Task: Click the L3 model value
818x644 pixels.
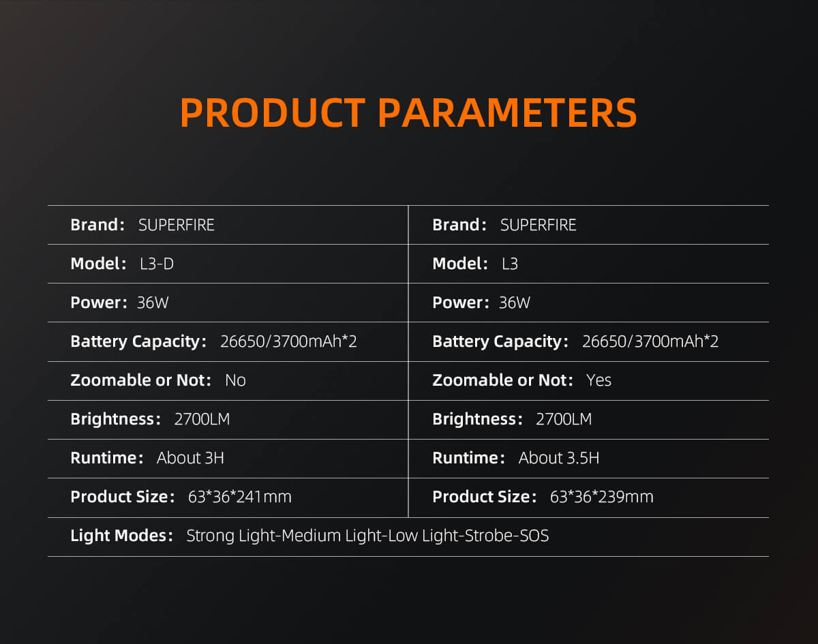Action: (509, 264)
